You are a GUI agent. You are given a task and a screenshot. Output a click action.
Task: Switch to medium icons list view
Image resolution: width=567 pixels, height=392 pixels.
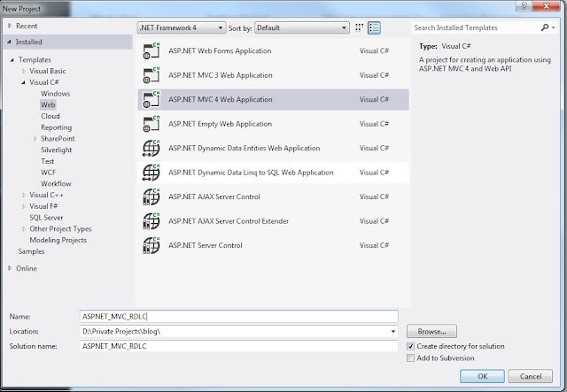(x=374, y=27)
